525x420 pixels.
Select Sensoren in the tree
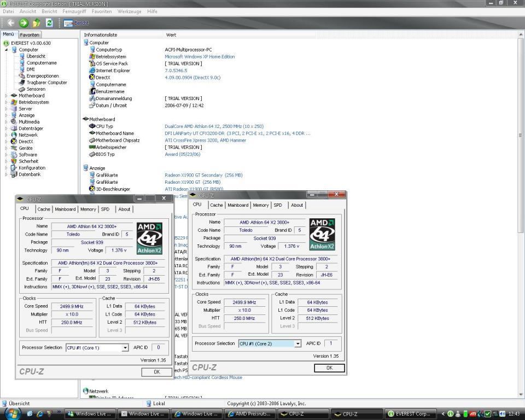pos(36,89)
